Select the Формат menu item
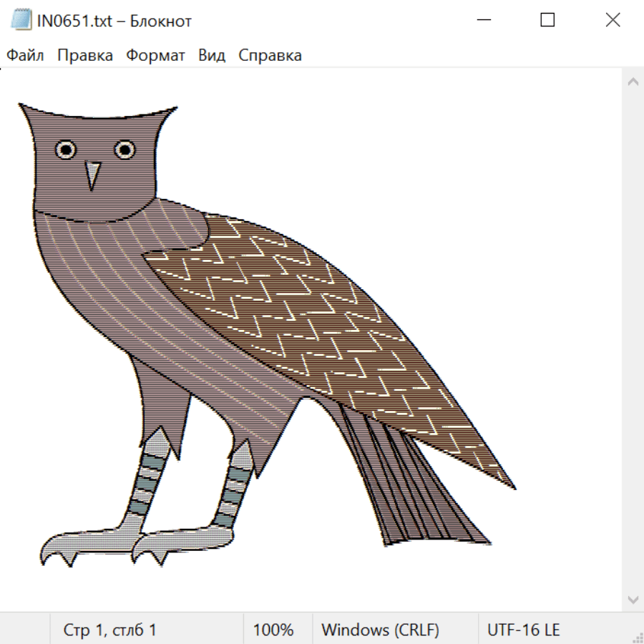The image size is (644, 644). [x=155, y=56]
